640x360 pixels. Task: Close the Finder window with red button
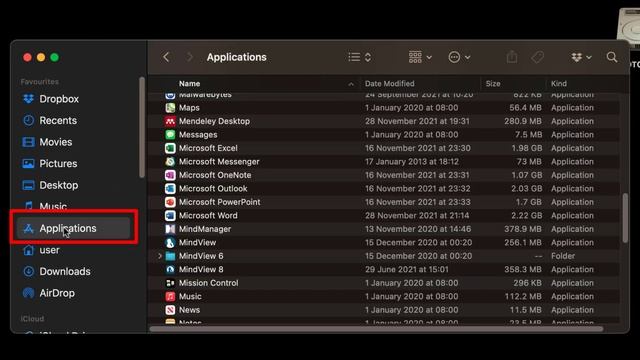[x=27, y=58]
